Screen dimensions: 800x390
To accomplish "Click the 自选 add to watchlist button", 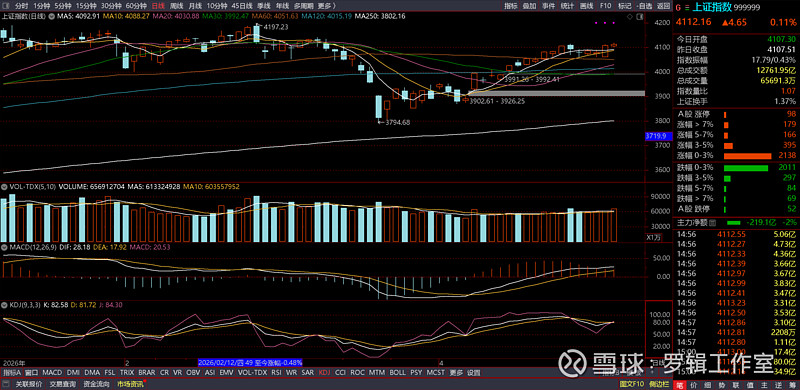I will [x=644, y=6].
